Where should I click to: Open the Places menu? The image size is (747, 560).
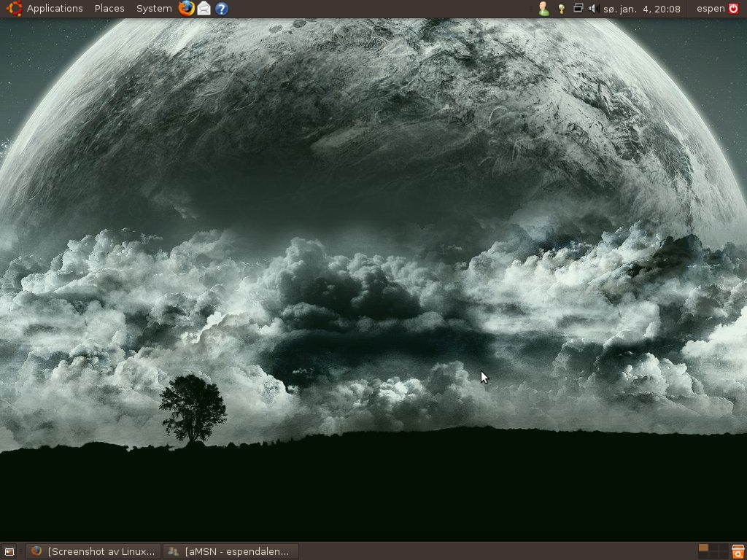[x=109, y=9]
